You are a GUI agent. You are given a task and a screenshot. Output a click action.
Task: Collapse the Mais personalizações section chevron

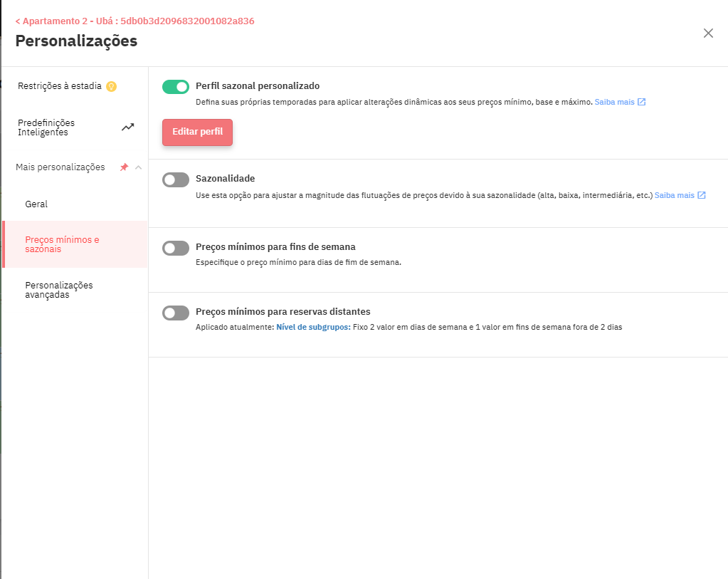pos(138,167)
